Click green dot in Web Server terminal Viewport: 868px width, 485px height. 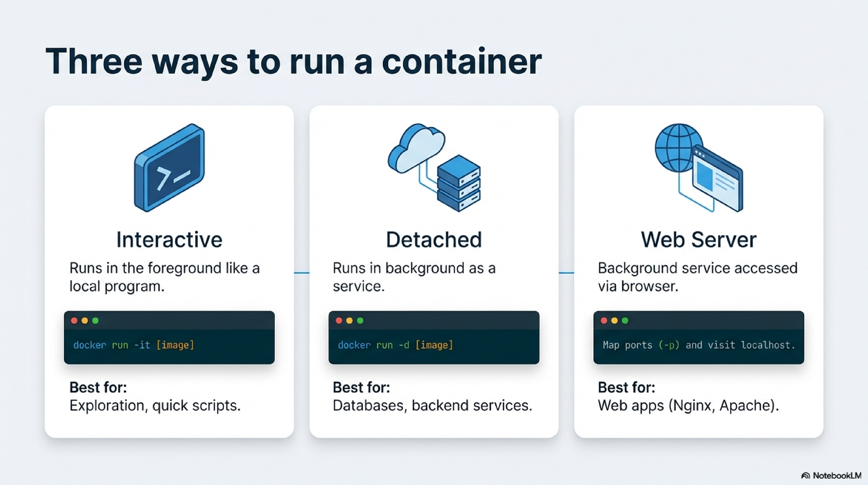pos(625,321)
